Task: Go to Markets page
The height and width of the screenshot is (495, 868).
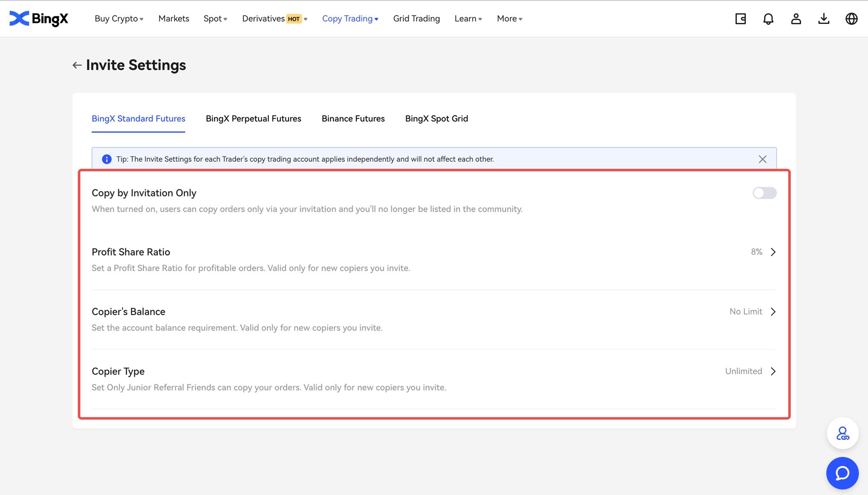Action: pos(174,19)
